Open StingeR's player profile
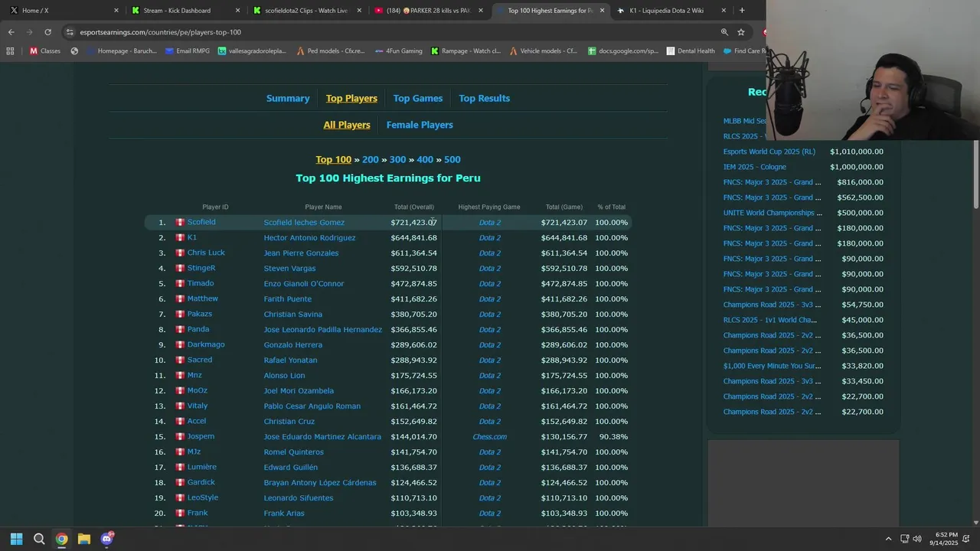 click(201, 268)
